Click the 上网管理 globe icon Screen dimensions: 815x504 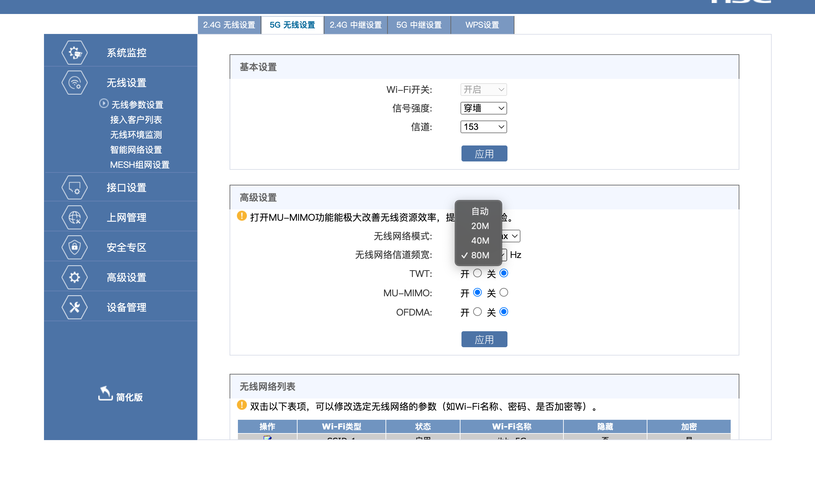coord(74,218)
